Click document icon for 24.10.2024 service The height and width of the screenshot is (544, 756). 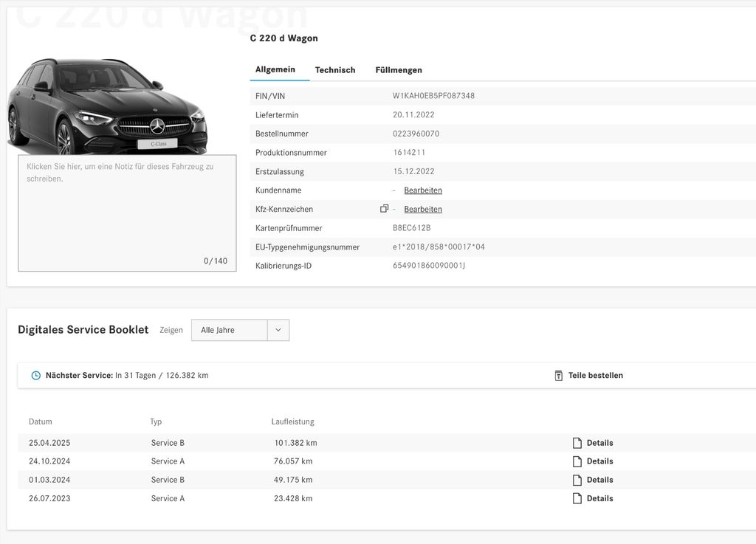click(577, 461)
